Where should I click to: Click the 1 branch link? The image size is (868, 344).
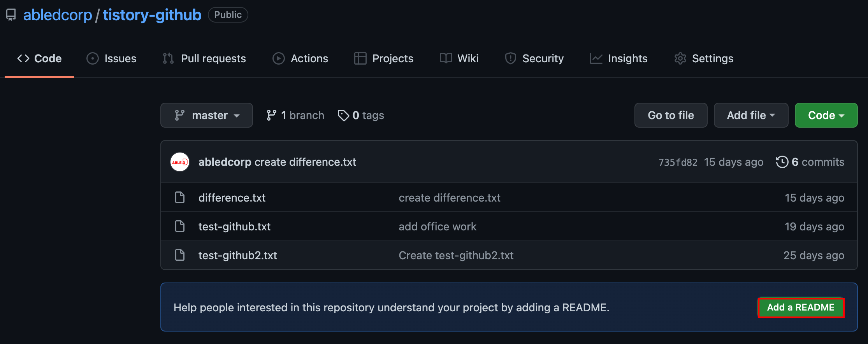295,115
